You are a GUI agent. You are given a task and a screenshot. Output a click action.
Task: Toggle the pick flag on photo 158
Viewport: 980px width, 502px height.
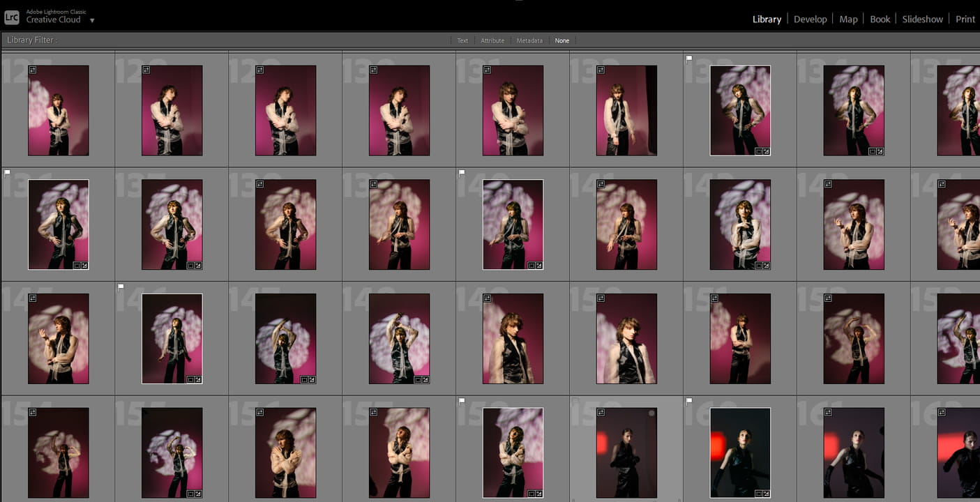pyautogui.click(x=462, y=401)
